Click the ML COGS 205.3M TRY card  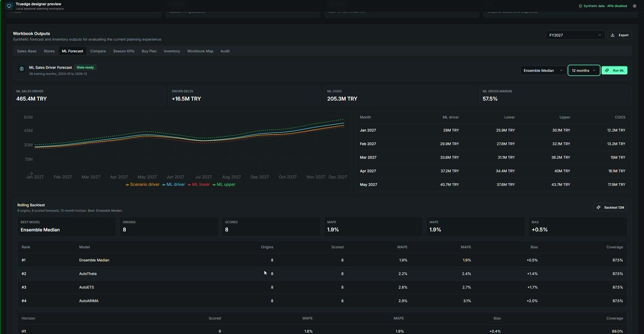[400, 96]
